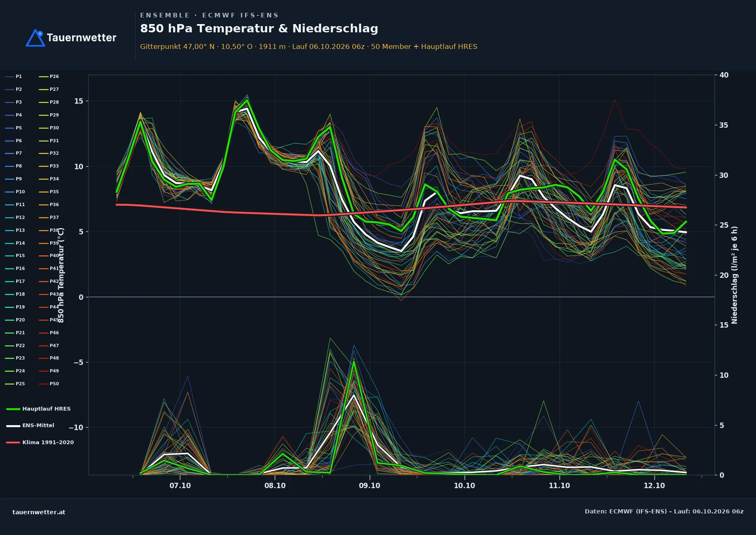Click the 11.10 date axis label

560,486
